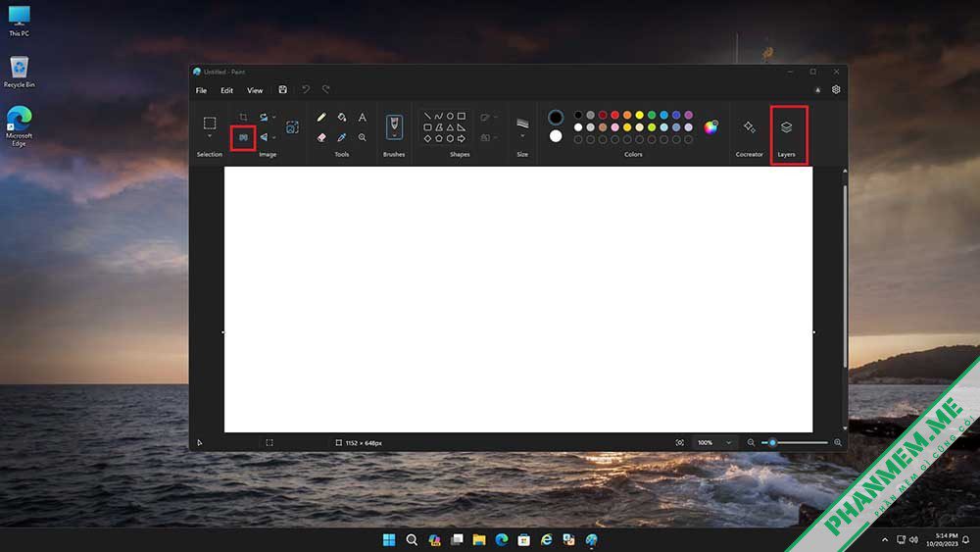Open the Edit menu
The height and width of the screenshot is (552, 980).
coord(227,90)
